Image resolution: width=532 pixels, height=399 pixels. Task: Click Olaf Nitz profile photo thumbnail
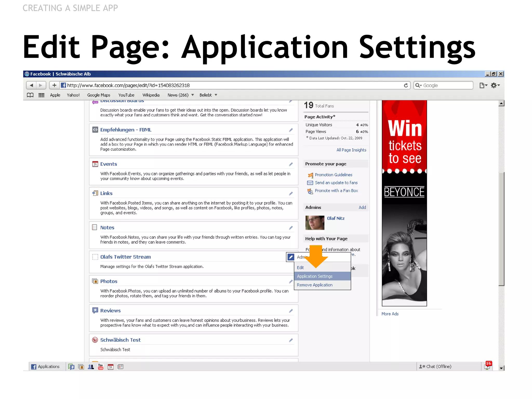point(315,223)
